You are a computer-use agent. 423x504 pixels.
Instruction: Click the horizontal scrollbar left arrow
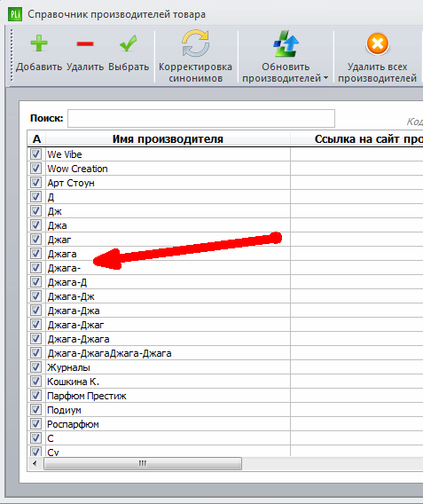[35, 463]
